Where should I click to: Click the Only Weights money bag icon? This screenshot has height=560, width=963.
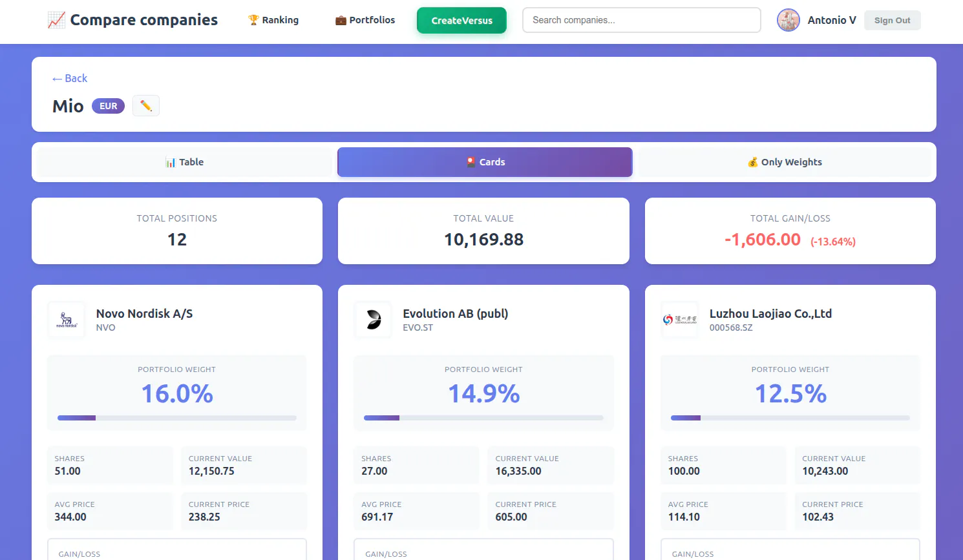tap(753, 162)
